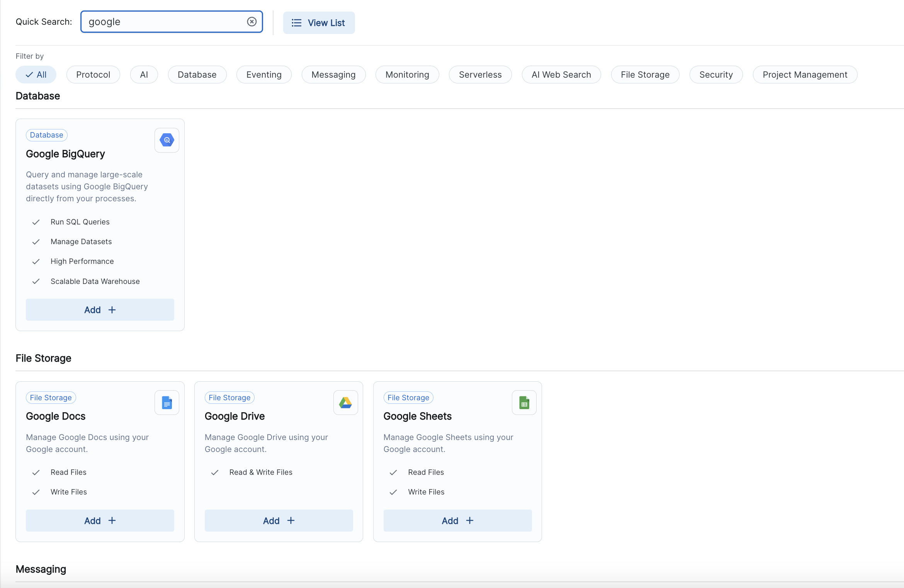The image size is (904, 588).
Task: Click the list icon in View List
Action: [x=296, y=23]
